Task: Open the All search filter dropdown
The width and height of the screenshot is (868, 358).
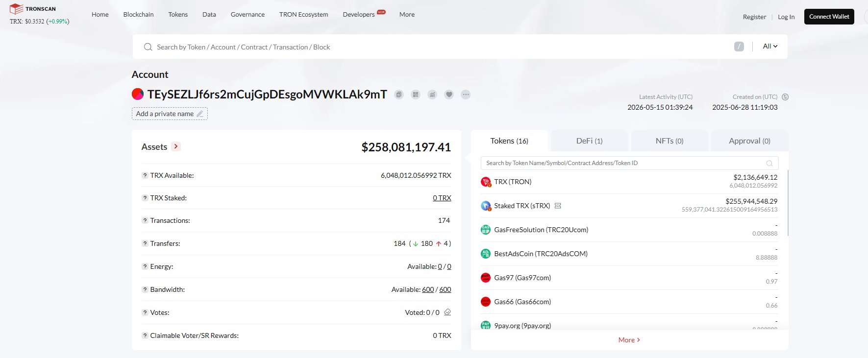Action: point(770,46)
